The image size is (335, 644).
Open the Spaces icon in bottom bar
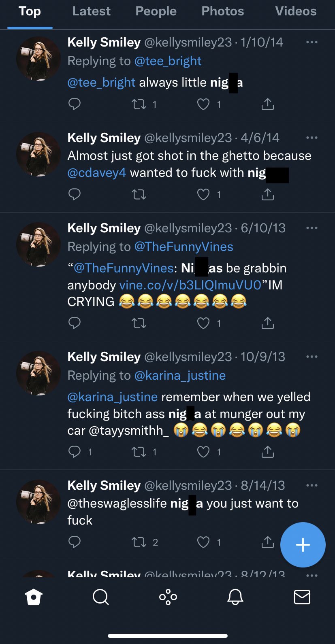[x=168, y=597]
